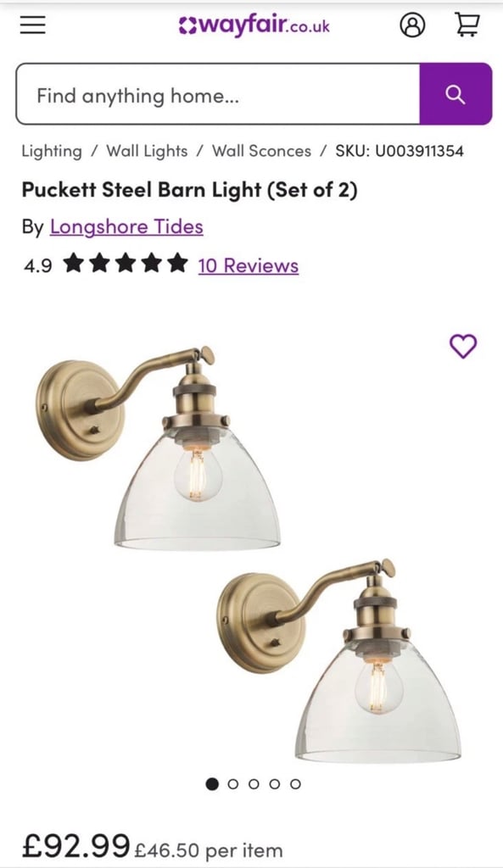Select the fifth image carousel dot

[x=295, y=784]
